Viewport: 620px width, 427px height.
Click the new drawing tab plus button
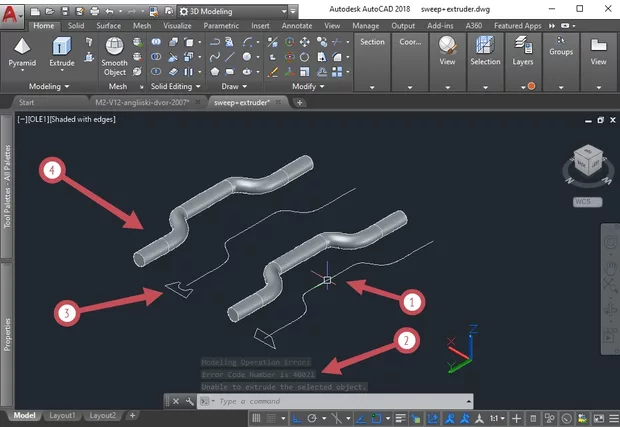point(300,102)
